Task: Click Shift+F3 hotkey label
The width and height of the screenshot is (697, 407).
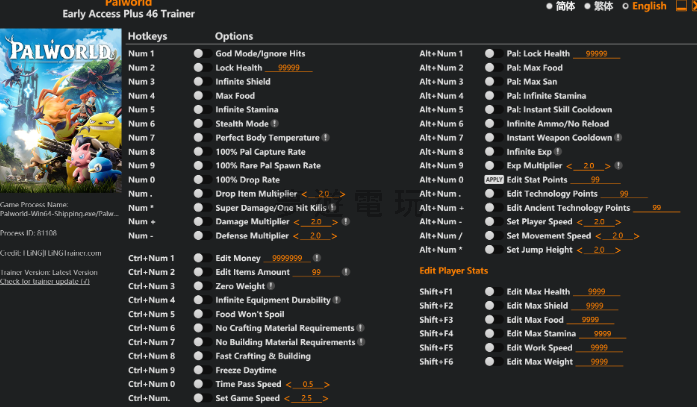Action: (436, 319)
